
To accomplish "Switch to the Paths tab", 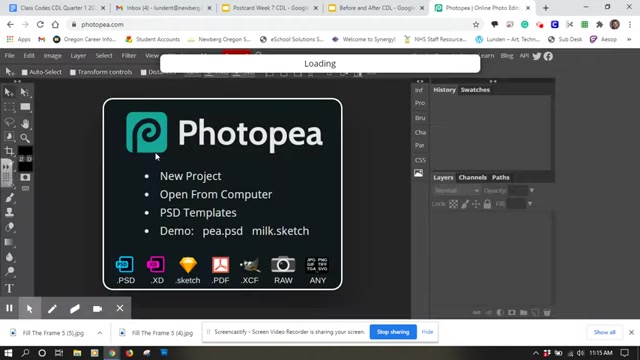I will tap(500, 178).
